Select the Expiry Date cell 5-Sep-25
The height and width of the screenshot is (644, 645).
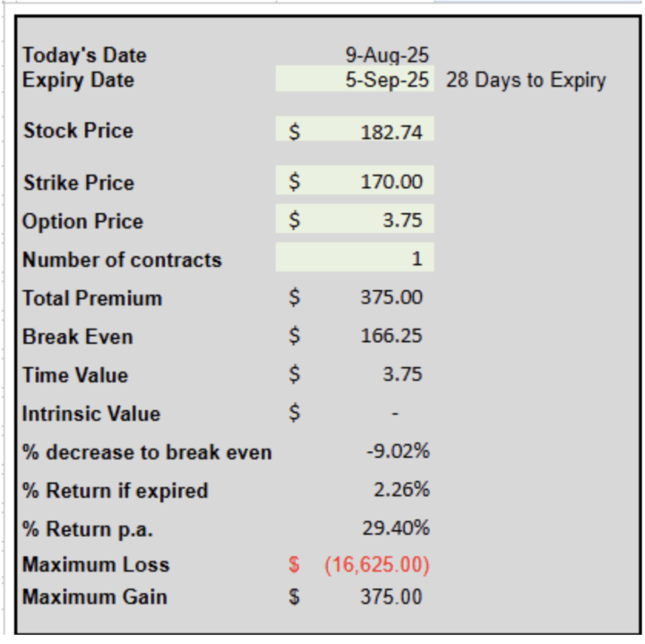(x=355, y=79)
